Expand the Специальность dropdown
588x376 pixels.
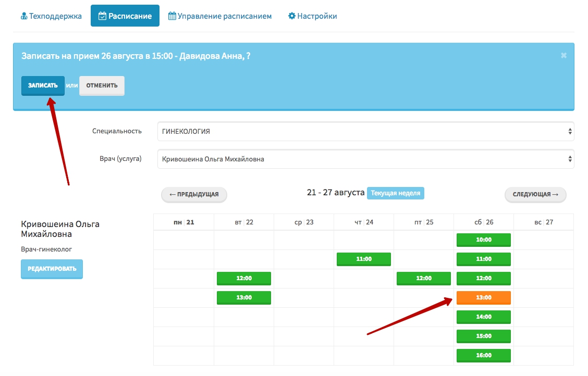pos(365,131)
